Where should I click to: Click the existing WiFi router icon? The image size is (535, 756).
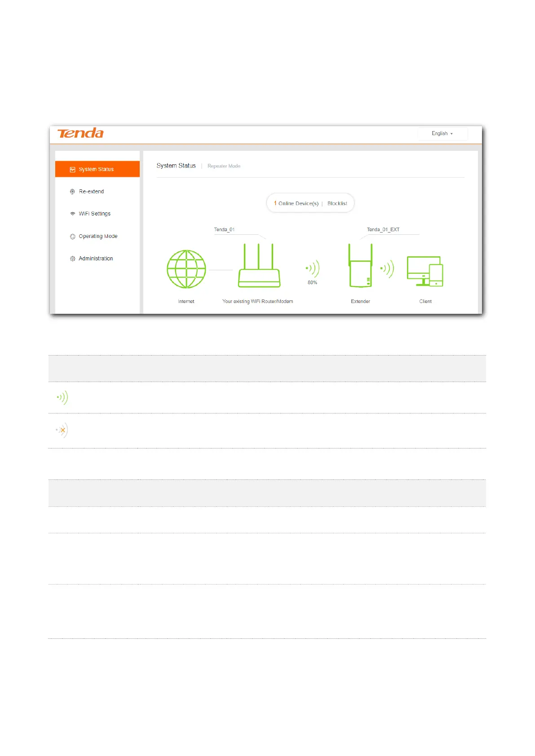[x=259, y=265]
